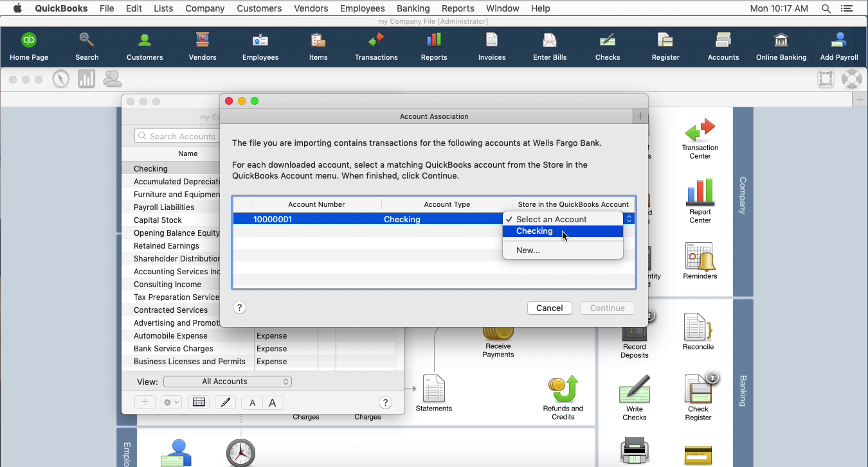868x467 pixels.
Task: Open the Statements icon
Action: coord(434,393)
